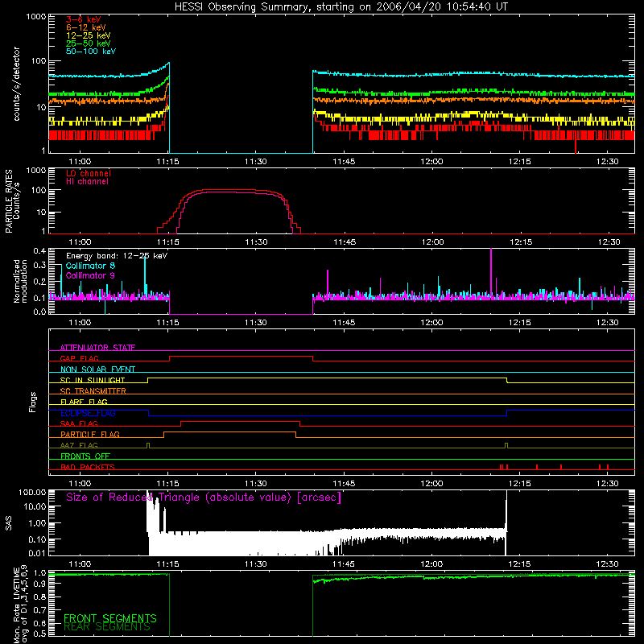Click the 'Collimator 8' legend label

pos(90,266)
